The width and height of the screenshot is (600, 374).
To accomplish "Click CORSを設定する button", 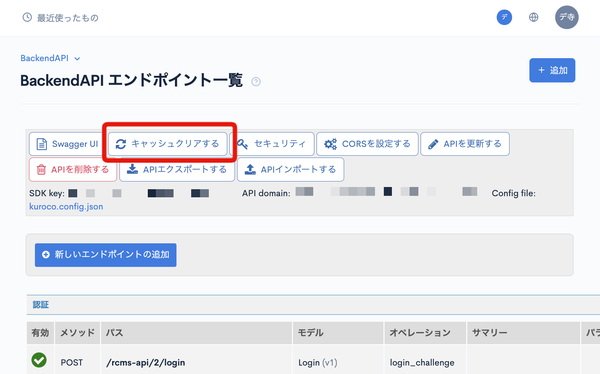I will 367,144.
